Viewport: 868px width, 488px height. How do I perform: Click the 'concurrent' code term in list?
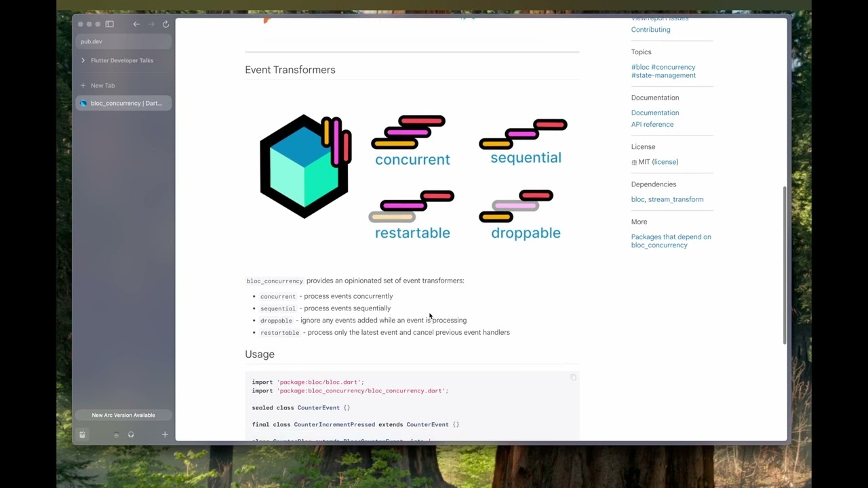[x=278, y=297]
